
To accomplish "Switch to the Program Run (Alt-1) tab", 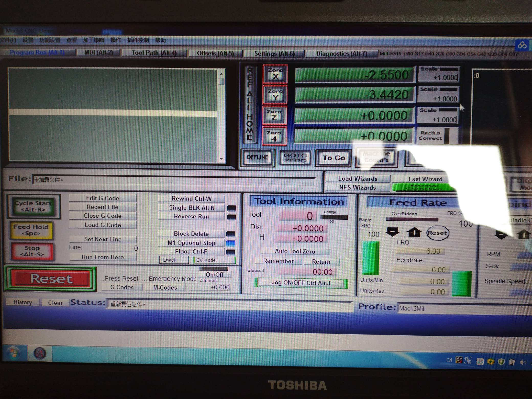I will click(37, 52).
